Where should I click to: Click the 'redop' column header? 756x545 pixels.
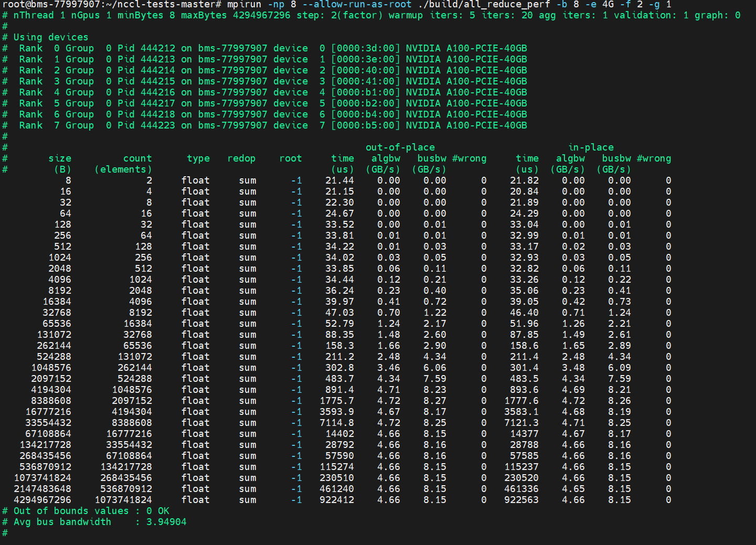click(241, 158)
